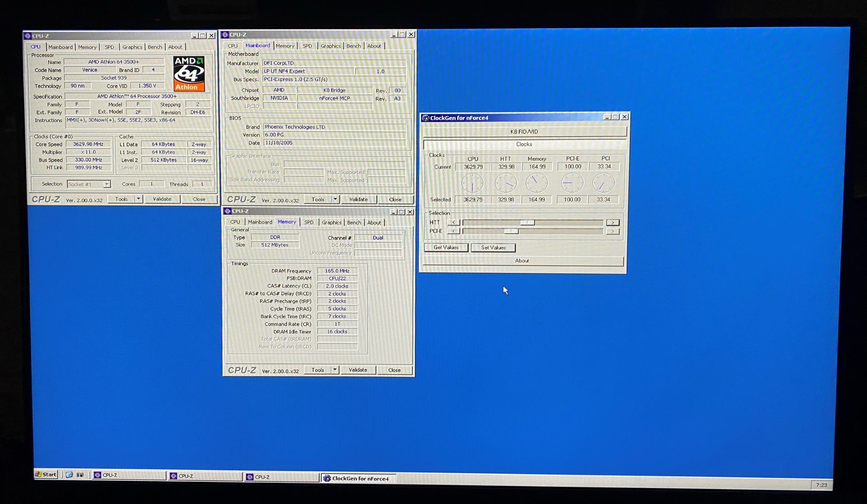Click PCI-E slider left arrow
867x504 pixels.
click(453, 231)
